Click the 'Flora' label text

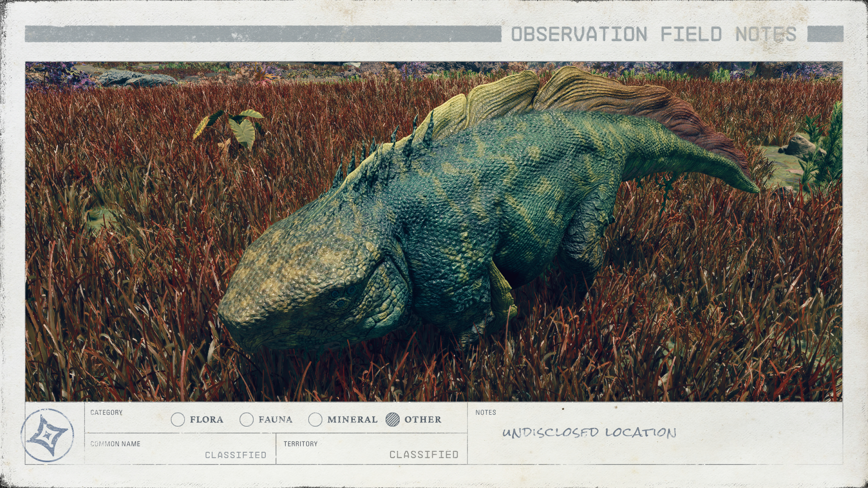(207, 420)
